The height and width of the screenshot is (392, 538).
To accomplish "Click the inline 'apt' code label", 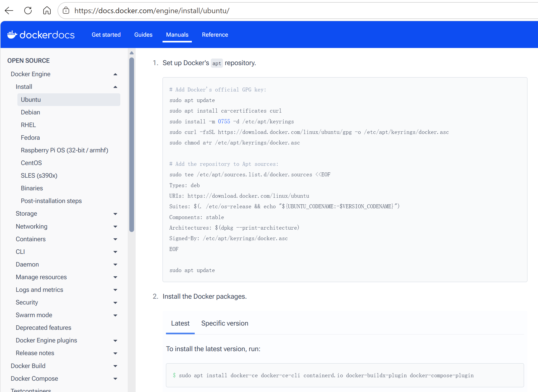I will (x=217, y=63).
